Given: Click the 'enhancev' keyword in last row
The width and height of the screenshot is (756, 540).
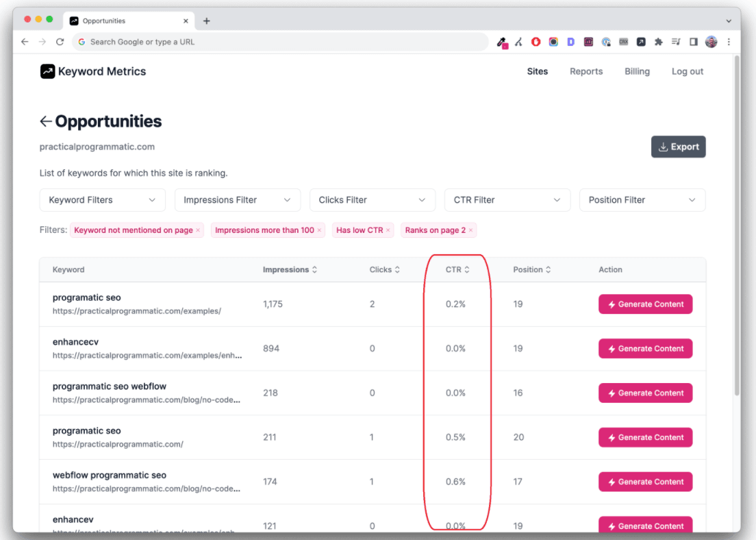Looking at the screenshot, I should (73, 519).
